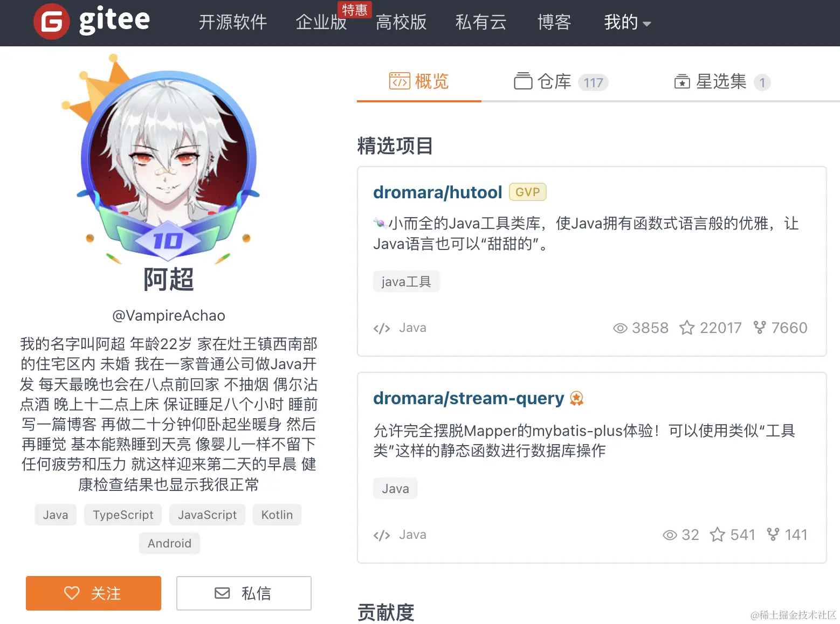Click the star icon showing 22017
This screenshot has width=840, height=624.
pos(687,328)
